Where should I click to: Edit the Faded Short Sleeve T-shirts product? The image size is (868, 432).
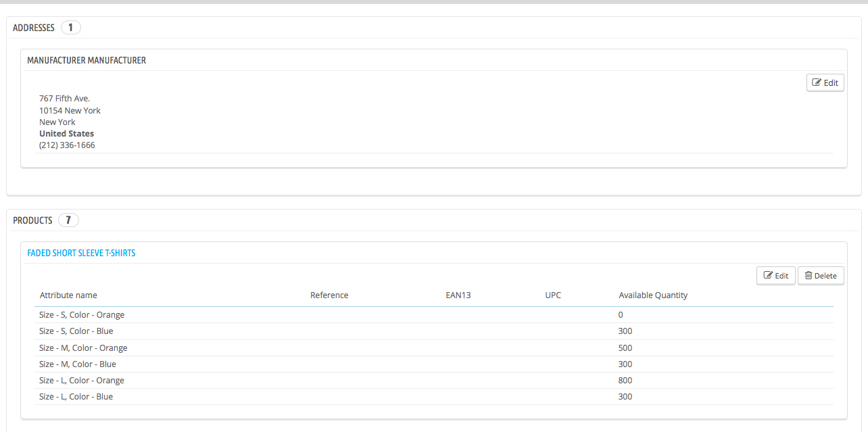pyautogui.click(x=775, y=275)
